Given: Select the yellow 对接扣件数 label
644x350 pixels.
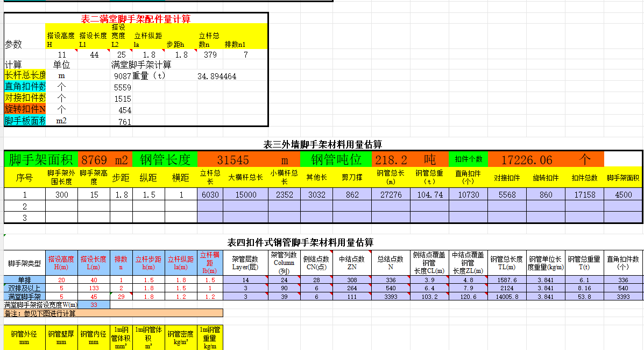Looking at the screenshot, I should point(25,98).
